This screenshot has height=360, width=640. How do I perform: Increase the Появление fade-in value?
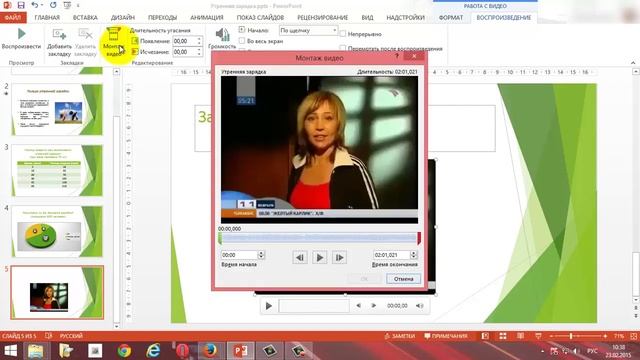199,39
